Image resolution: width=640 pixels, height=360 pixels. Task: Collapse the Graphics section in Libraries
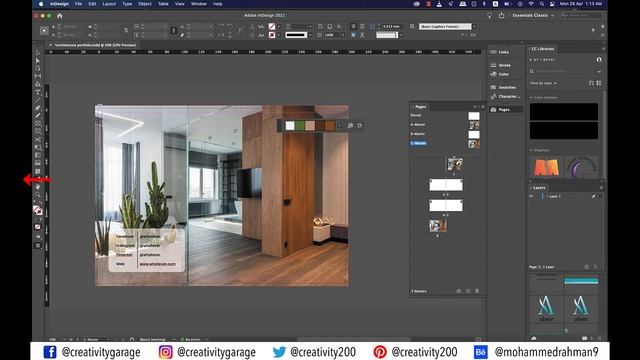click(x=531, y=150)
